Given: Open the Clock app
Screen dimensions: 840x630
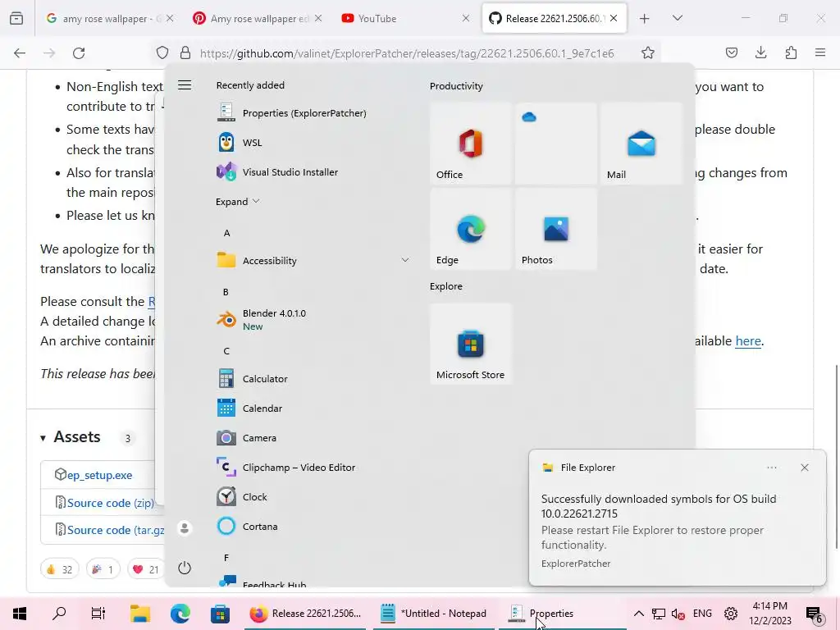Looking at the screenshot, I should tap(242, 496).
